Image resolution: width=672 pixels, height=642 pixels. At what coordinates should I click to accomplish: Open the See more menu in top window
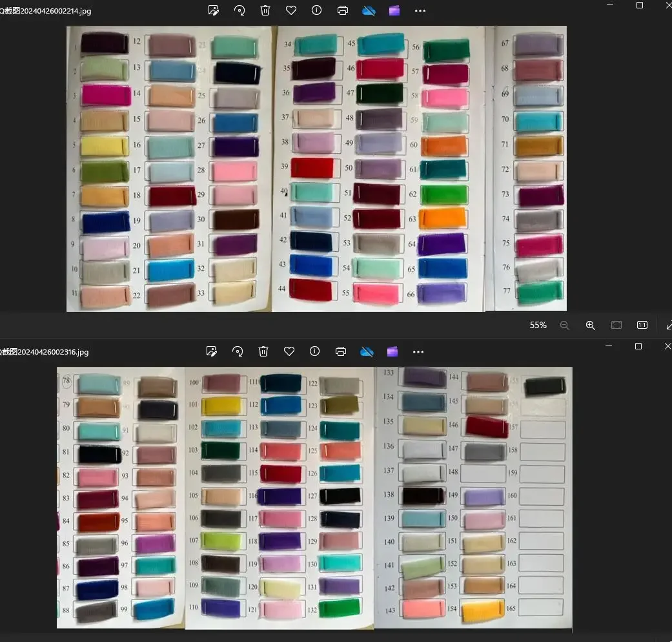420,11
